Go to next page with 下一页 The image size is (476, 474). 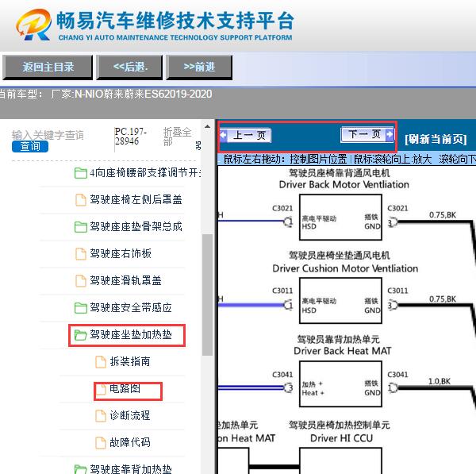(367, 134)
